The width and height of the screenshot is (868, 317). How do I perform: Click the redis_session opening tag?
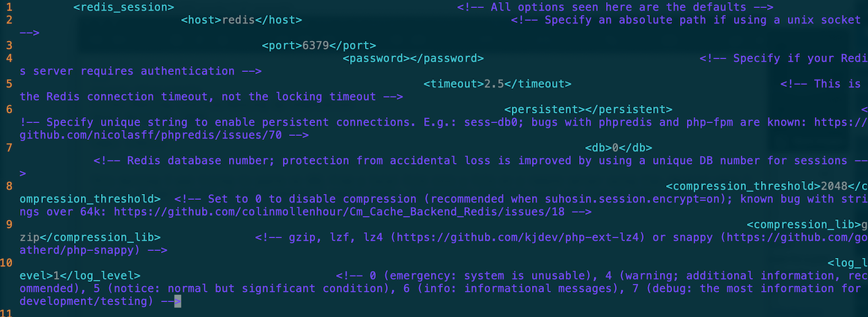124,7
